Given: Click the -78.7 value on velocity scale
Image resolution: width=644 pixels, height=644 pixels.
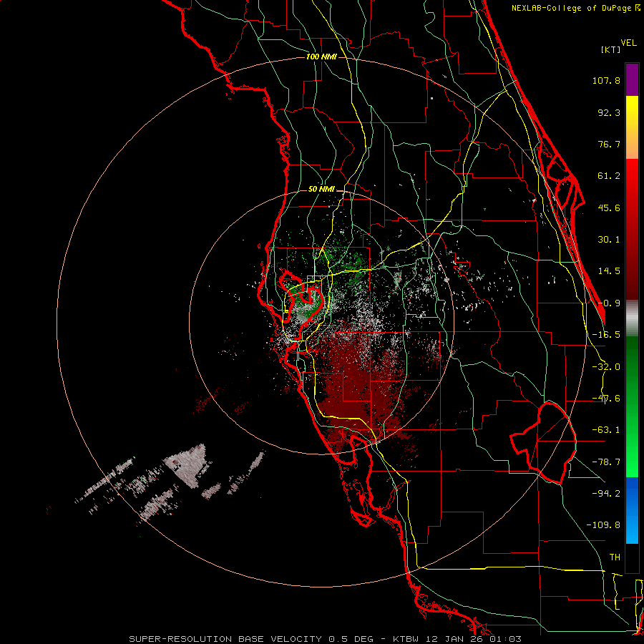Looking at the screenshot, I should point(606,462).
